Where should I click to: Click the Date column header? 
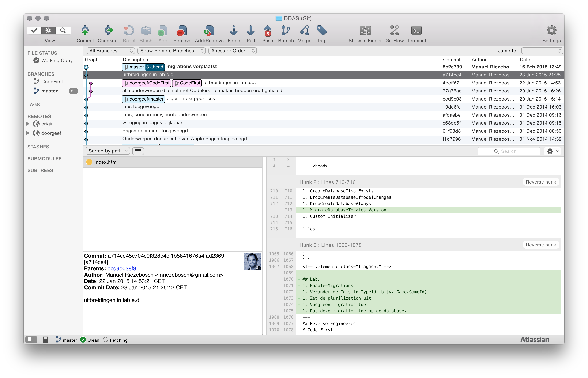click(x=525, y=60)
